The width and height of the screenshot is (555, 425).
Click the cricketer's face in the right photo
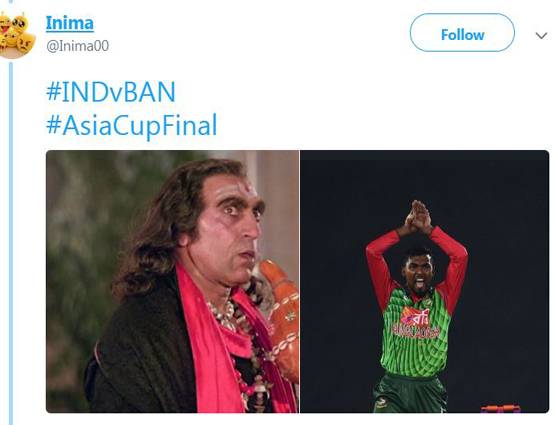tap(418, 272)
